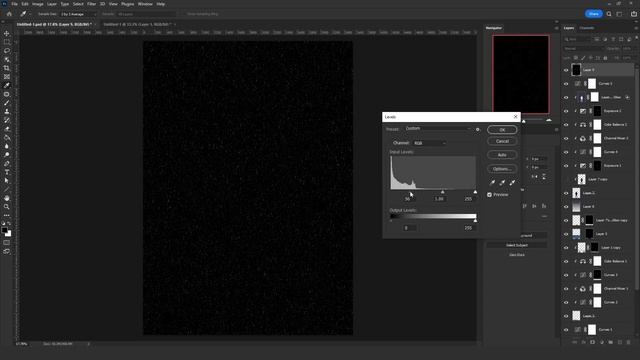Open Levels preset options gear
The height and width of the screenshot is (360, 640).
point(478,129)
